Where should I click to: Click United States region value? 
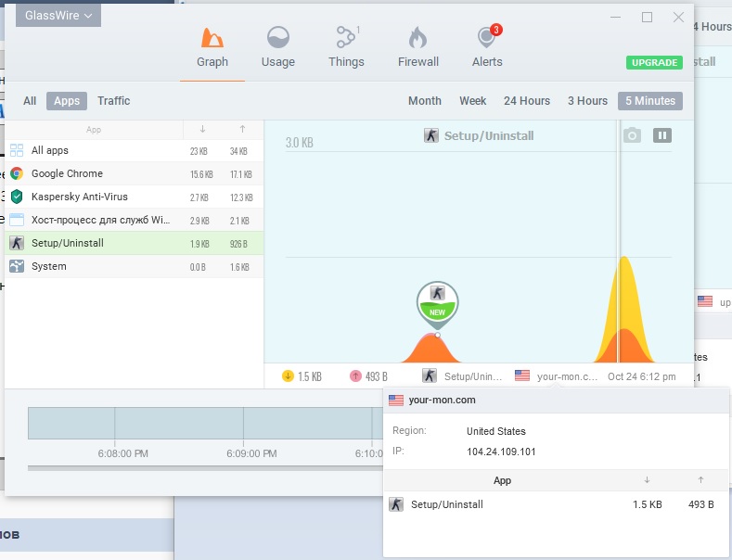coord(495,431)
